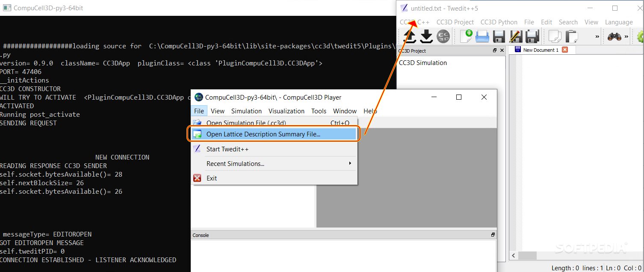Click the Save All stacked floppies icon
This screenshot has width=644, height=272.
[532, 37]
